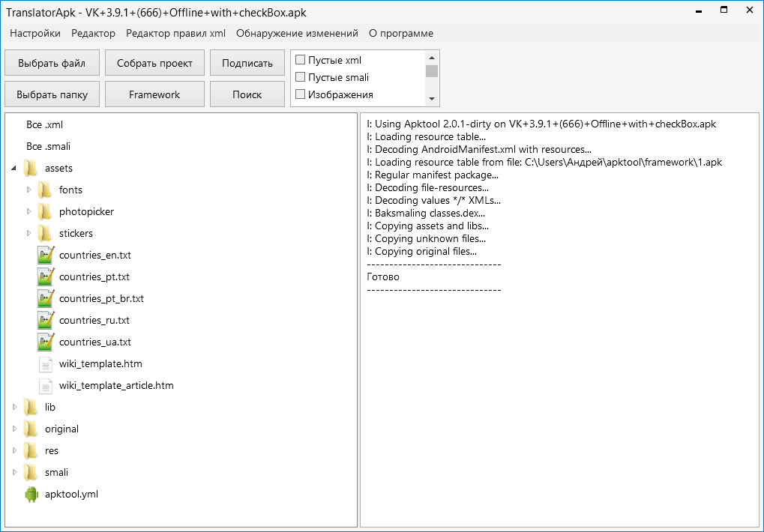
Task: Select the countries_pt_br.txt file name
Action: click(101, 298)
